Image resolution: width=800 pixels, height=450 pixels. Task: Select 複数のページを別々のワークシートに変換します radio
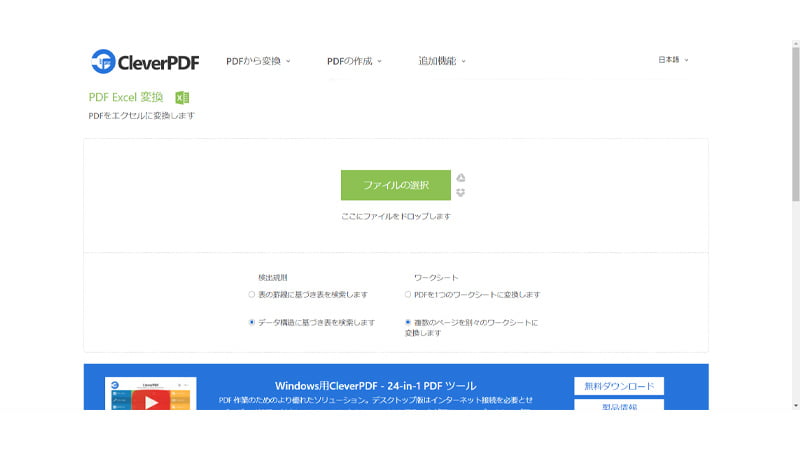408,322
